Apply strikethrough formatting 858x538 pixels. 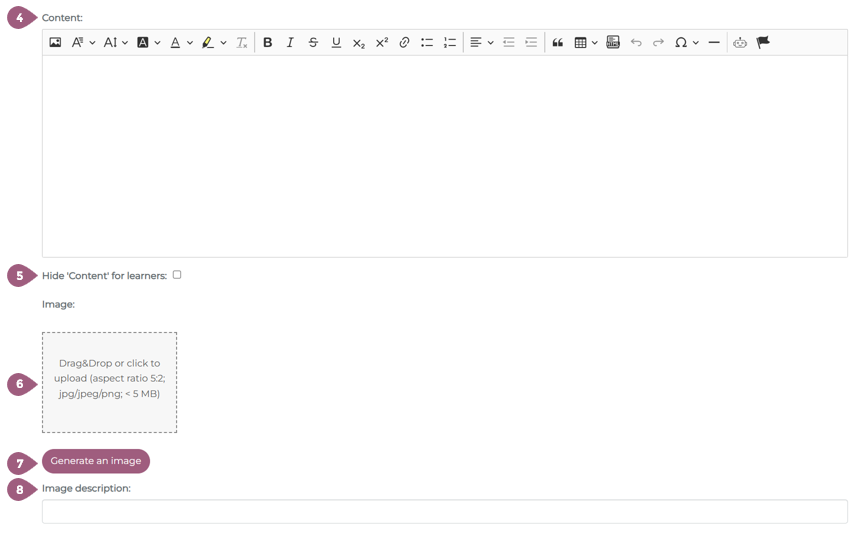tap(313, 43)
